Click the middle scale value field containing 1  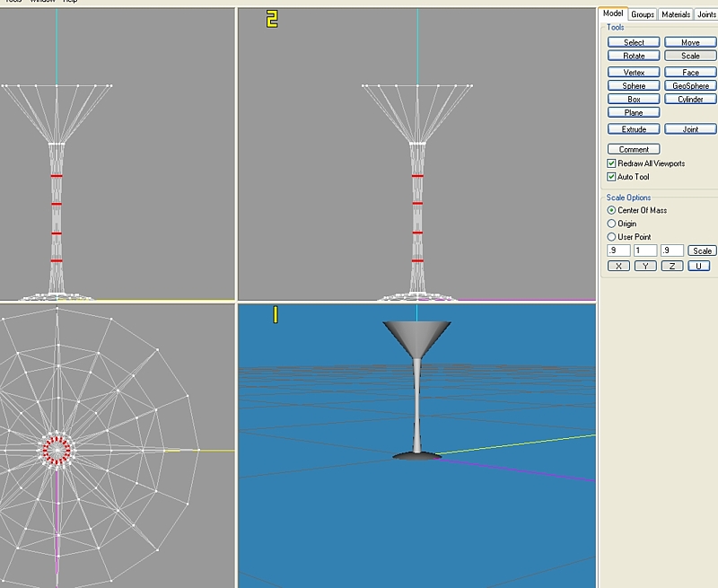645,251
